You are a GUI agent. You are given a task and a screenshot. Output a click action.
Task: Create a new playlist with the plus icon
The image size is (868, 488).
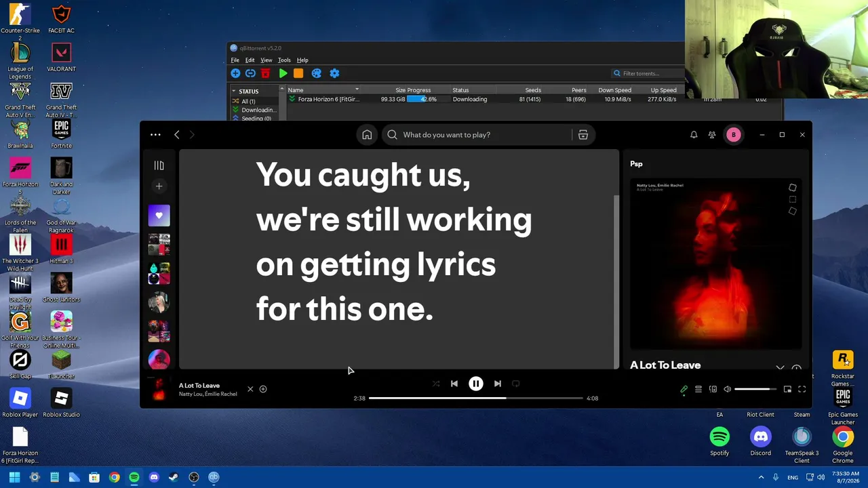click(159, 186)
